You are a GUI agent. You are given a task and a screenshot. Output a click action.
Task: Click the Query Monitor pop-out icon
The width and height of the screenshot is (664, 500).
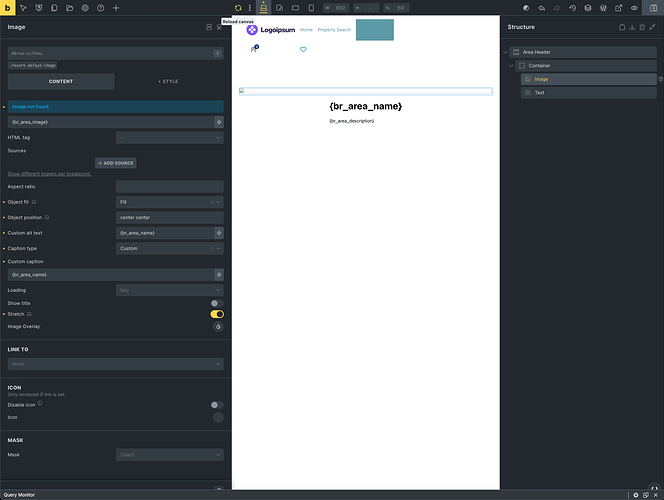tap(646, 495)
